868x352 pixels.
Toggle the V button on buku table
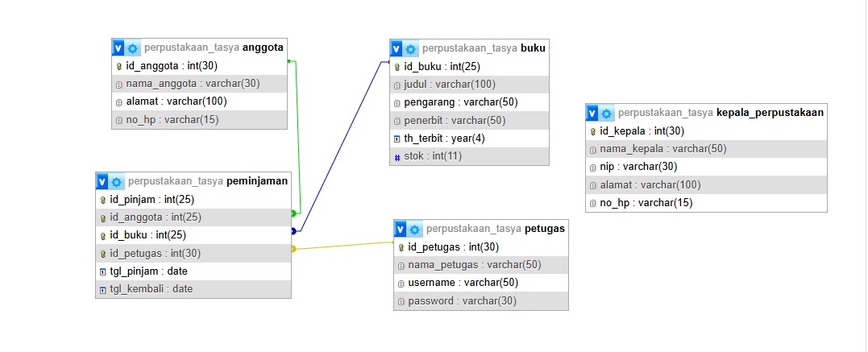click(x=397, y=48)
